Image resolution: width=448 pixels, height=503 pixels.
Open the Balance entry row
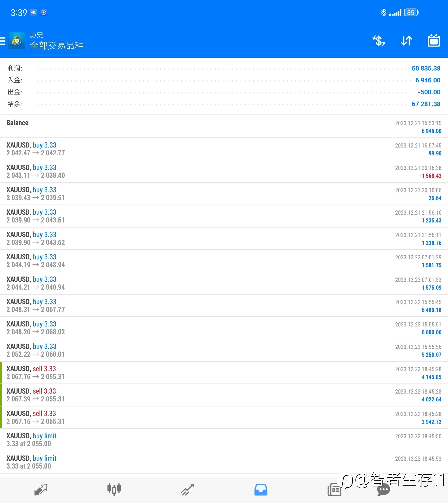(224, 126)
